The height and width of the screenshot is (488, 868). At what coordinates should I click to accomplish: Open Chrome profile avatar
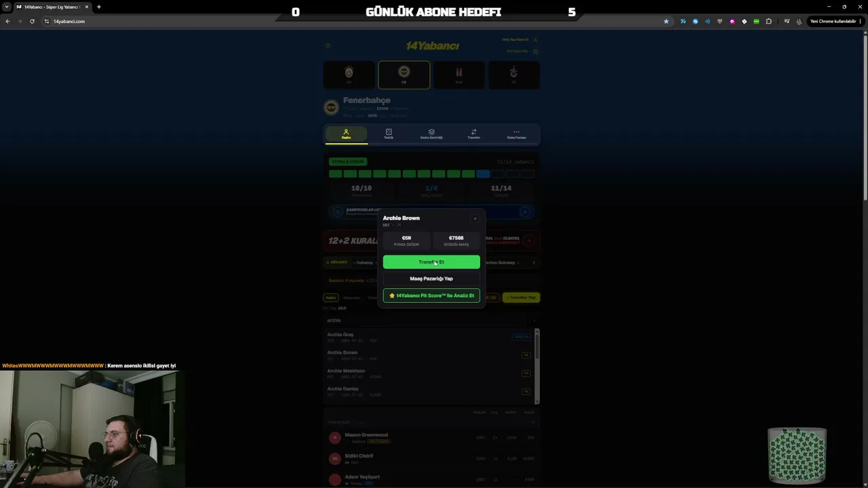798,21
